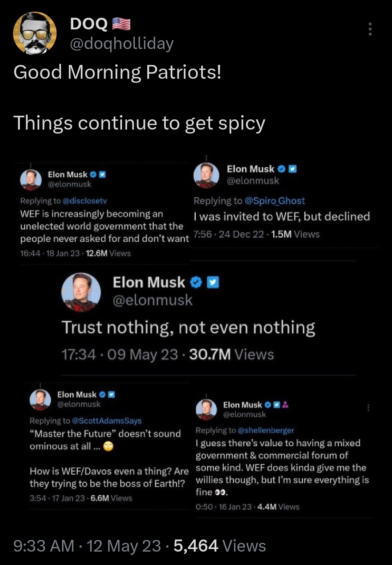Open the @doqholliday handle link

[x=121, y=44]
